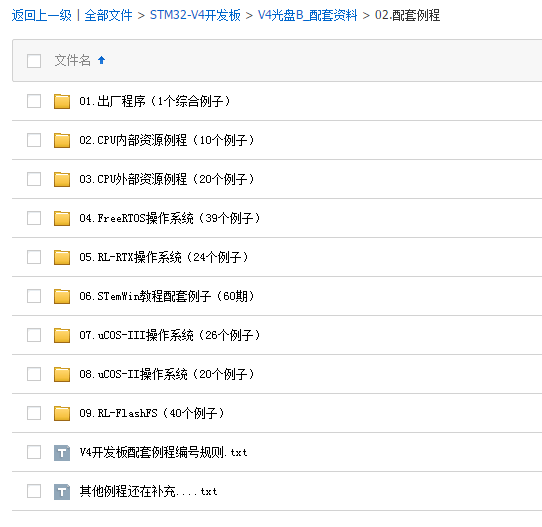Click 返回上一级 link
542x527 pixels.
click(x=41, y=15)
